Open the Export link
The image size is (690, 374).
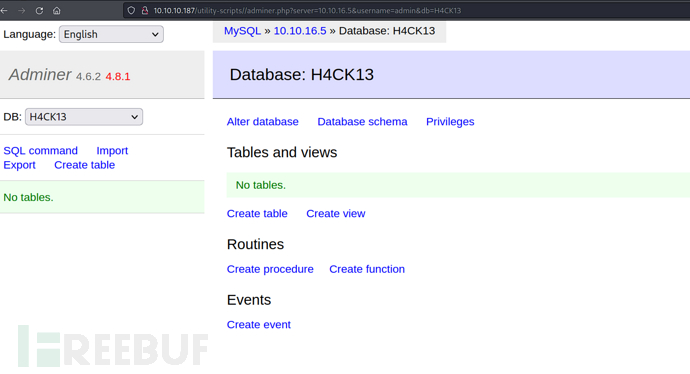19,165
